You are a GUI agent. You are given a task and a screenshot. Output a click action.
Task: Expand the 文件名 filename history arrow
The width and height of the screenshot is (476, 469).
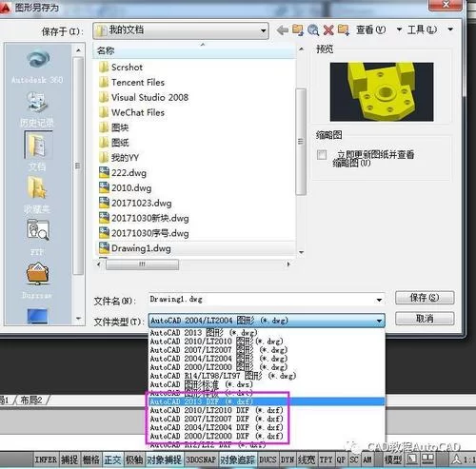point(379,300)
